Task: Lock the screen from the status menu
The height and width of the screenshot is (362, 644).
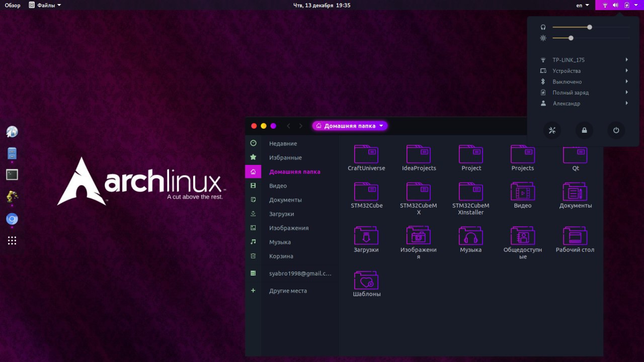Action: point(584,131)
